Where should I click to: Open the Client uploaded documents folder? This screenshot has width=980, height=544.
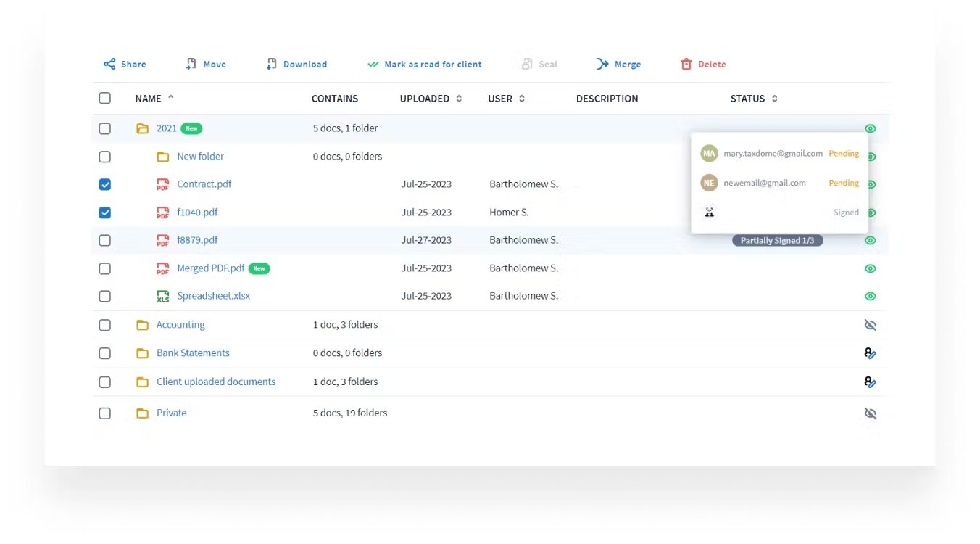point(216,382)
